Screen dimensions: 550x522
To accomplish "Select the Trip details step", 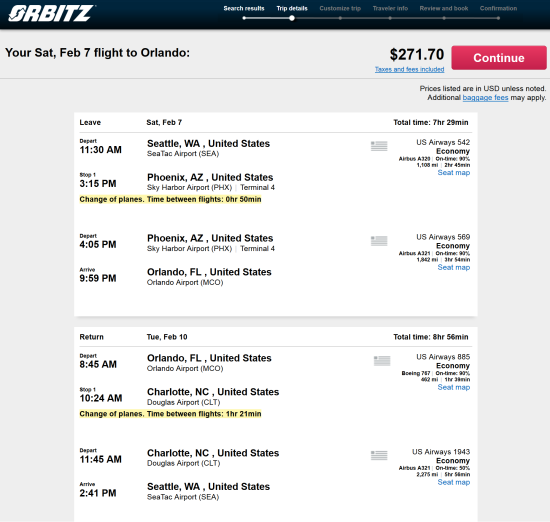I will [292, 8].
